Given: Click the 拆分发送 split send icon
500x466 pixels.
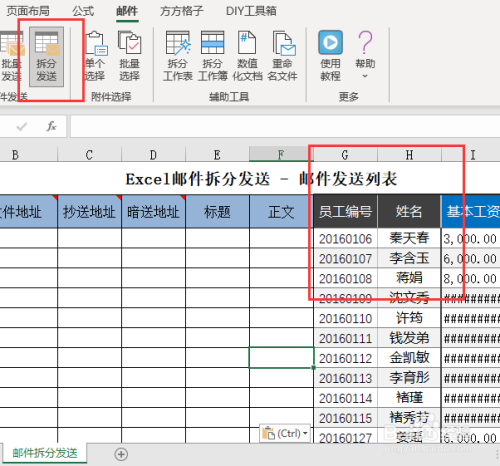Looking at the screenshot, I should pos(46,56).
